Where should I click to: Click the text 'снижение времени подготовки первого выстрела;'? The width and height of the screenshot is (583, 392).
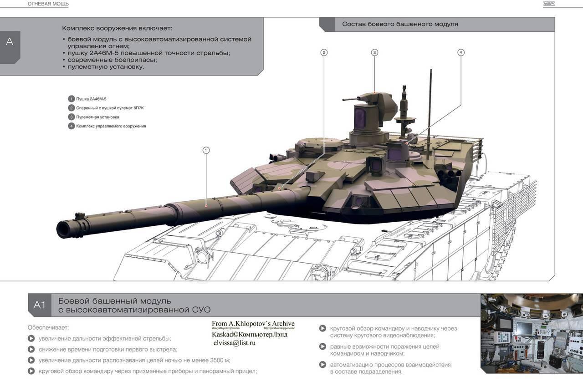108,349
